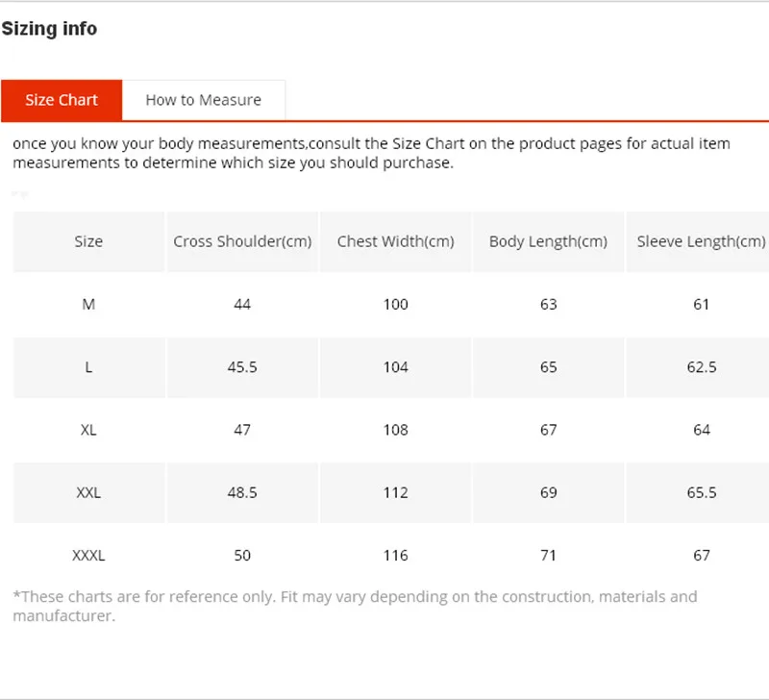Select the 62.5 sleeve length value
Viewport: 769px width, 700px height.
coord(701,367)
